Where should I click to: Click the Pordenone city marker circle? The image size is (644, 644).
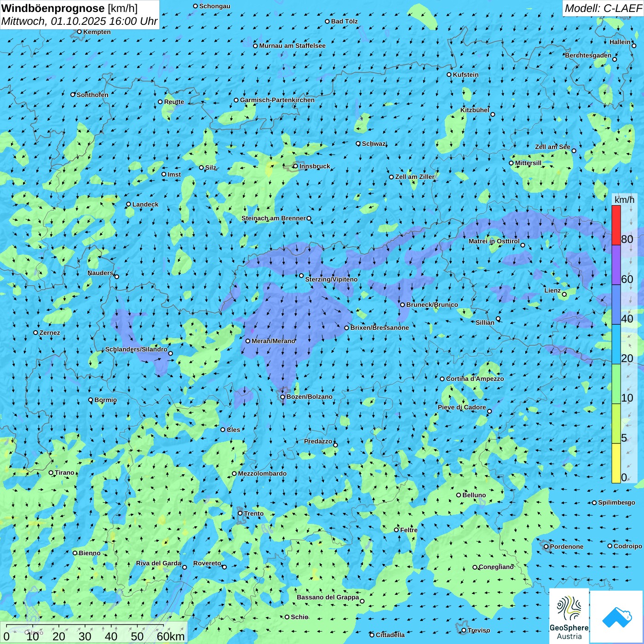tap(546, 546)
